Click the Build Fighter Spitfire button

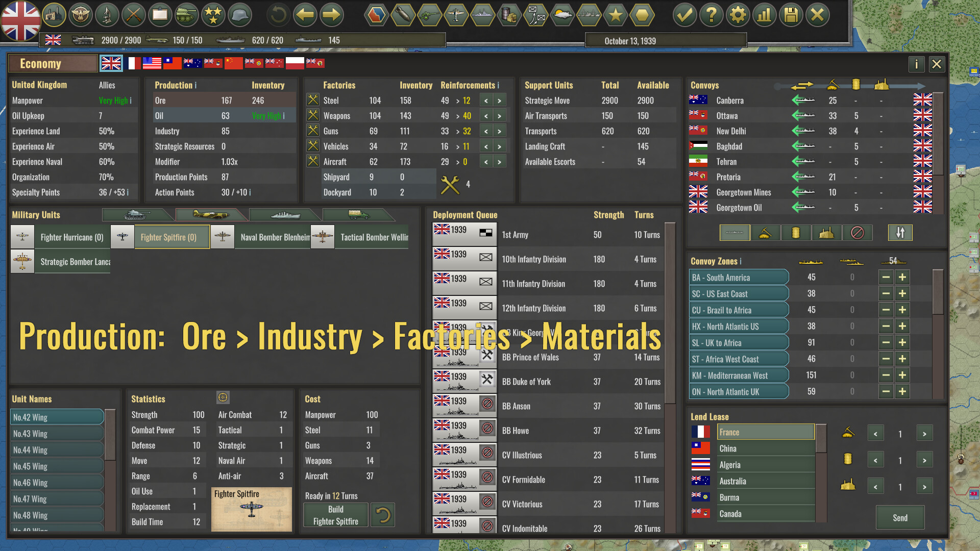click(335, 514)
